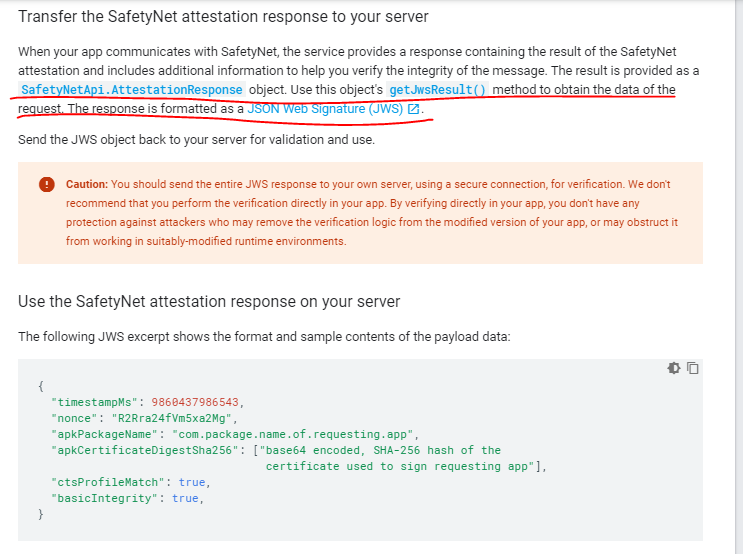Click the 'Use the SafetyNet attestation response' heading
743x554 pixels.
[209, 301]
